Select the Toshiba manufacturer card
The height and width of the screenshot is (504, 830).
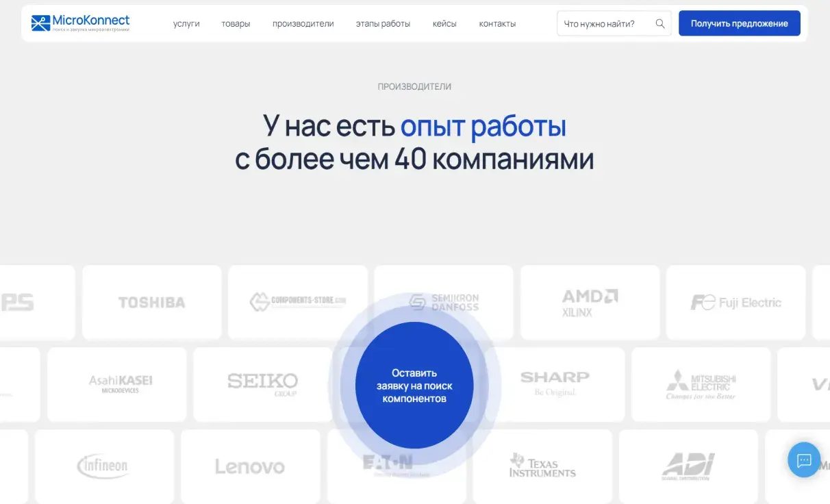152,302
